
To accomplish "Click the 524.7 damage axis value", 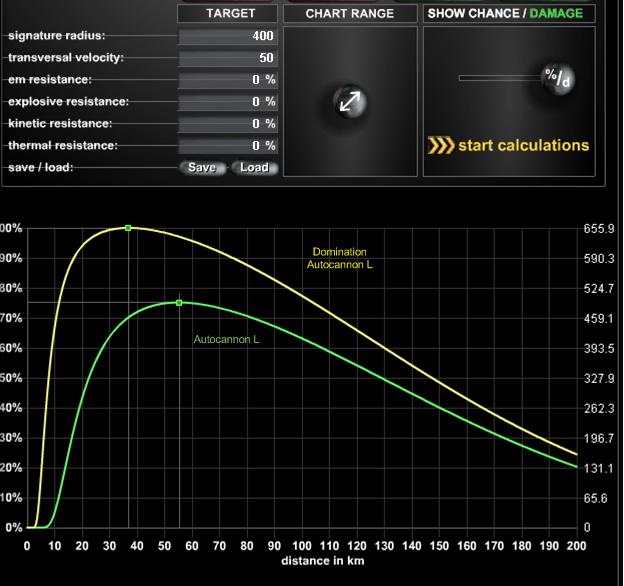I will [x=599, y=288].
